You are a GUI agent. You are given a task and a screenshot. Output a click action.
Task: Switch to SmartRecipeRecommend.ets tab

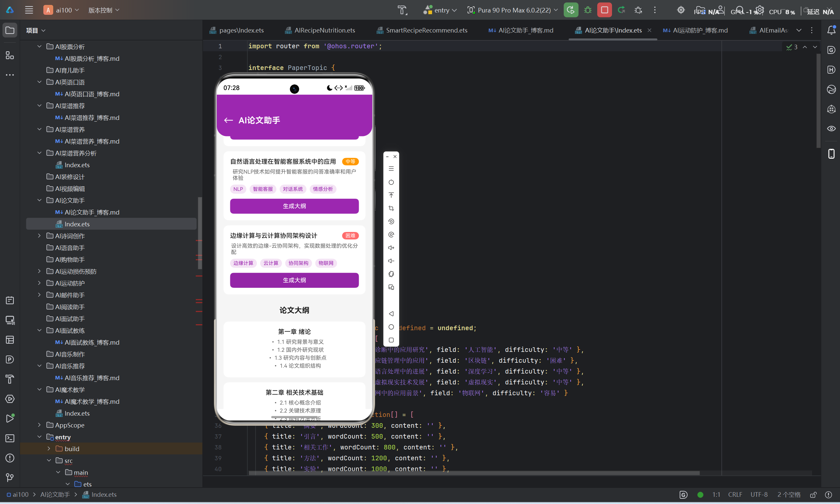[422, 30]
